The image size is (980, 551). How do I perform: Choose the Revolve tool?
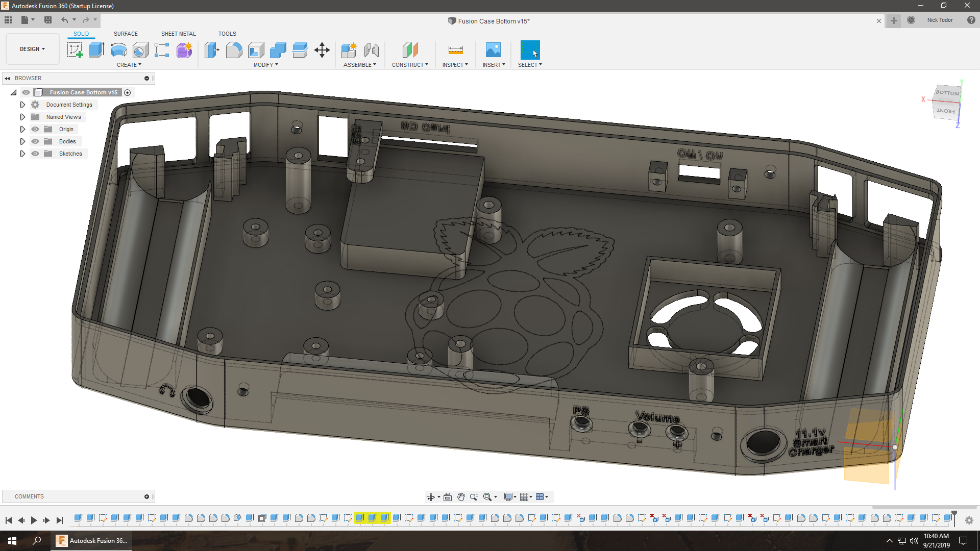point(118,50)
